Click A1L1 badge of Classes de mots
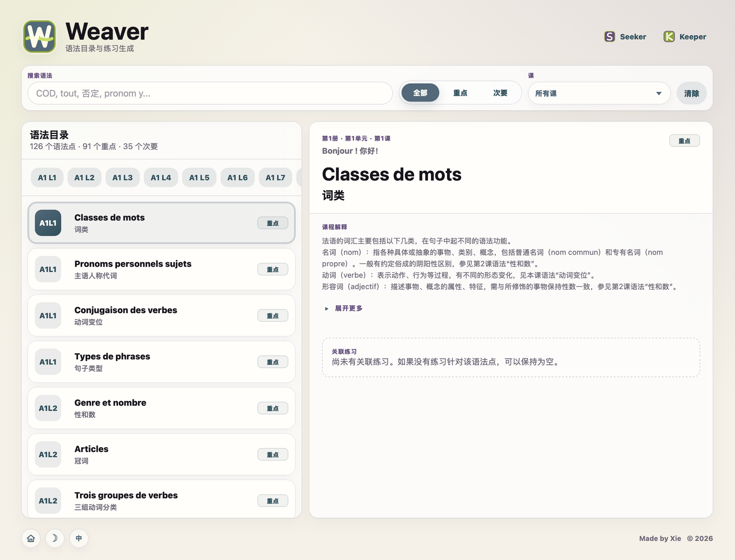 (x=48, y=223)
